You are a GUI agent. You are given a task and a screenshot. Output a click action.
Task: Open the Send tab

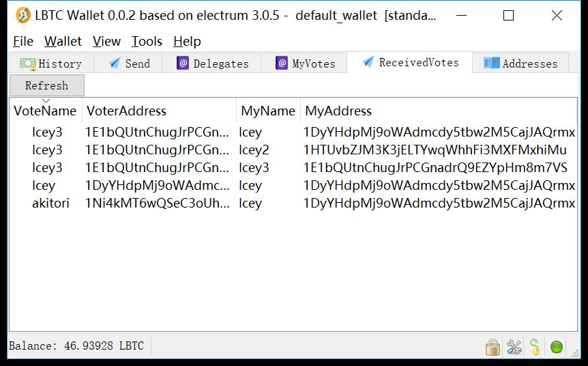(130, 64)
